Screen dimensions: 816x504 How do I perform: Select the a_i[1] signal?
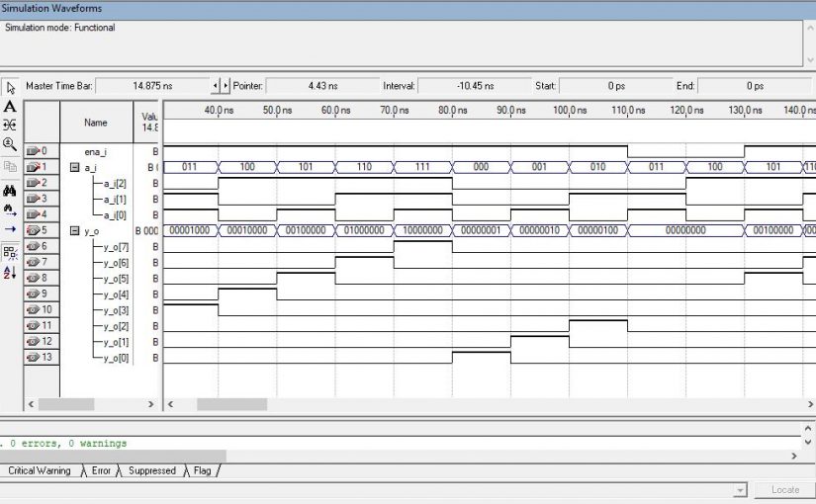point(115,200)
